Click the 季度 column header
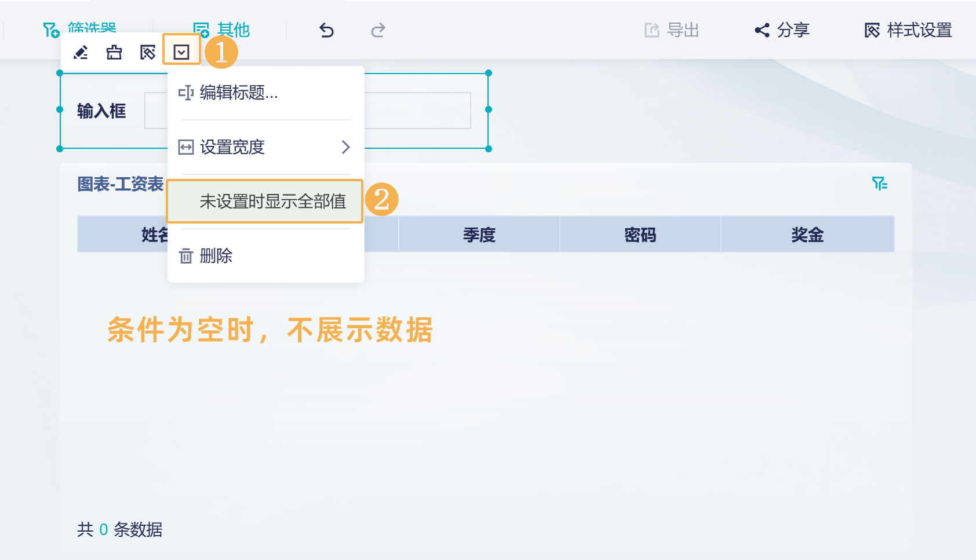Screen dimensions: 976x560 tap(479, 235)
